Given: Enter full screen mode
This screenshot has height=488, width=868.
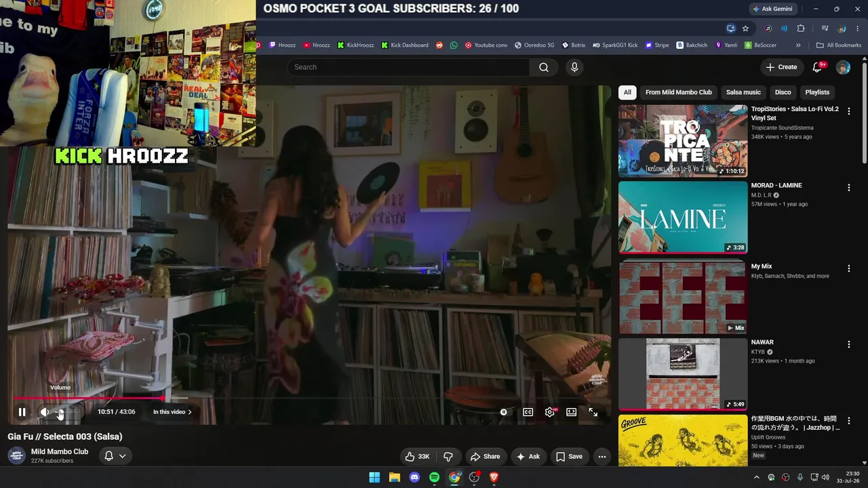Looking at the screenshot, I should click(x=593, y=412).
